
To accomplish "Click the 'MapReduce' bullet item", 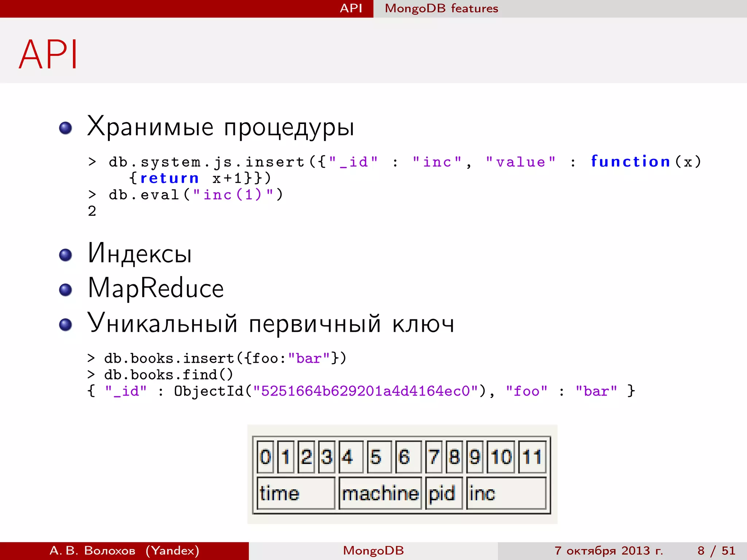I will (155, 288).
